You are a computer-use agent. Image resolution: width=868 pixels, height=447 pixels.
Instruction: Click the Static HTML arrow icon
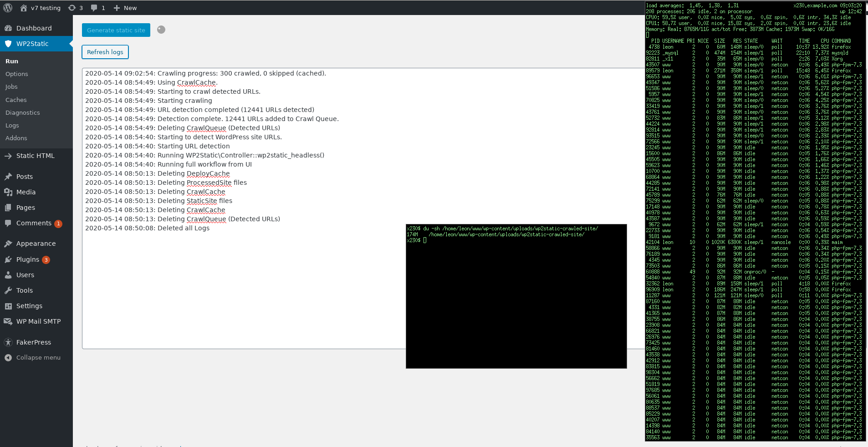point(8,156)
